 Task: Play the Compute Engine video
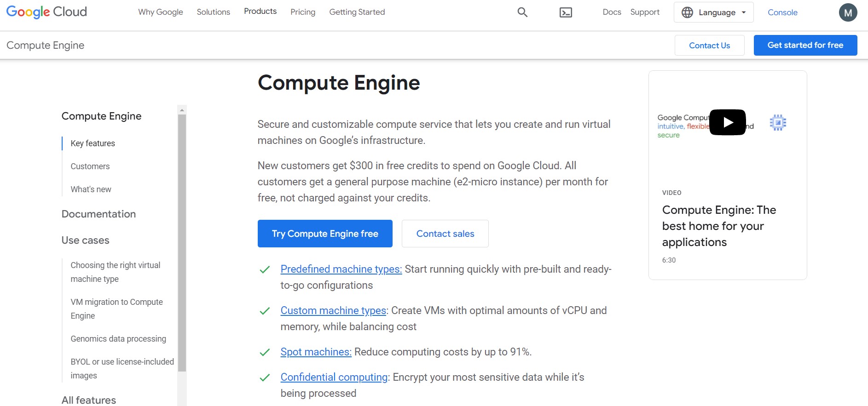point(727,122)
